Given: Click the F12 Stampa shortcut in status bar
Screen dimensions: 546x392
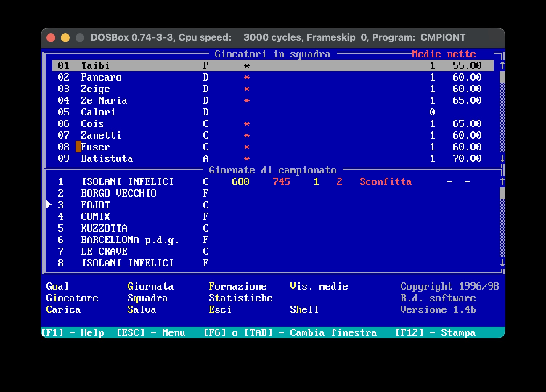Looking at the screenshot, I should 435,333.
